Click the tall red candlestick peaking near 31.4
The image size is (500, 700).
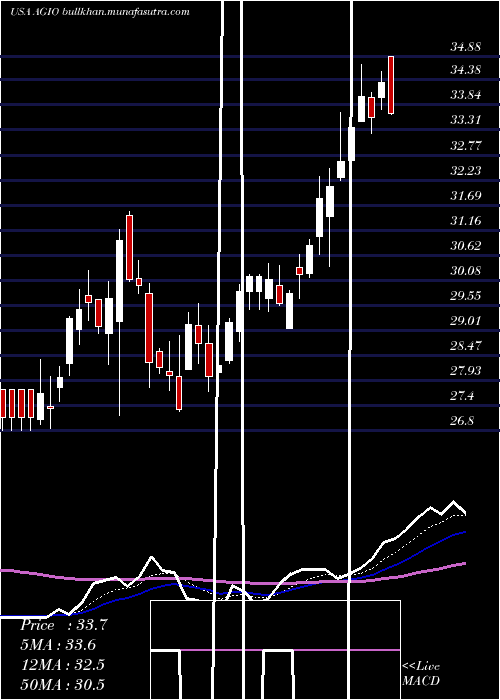(x=129, y=247)
